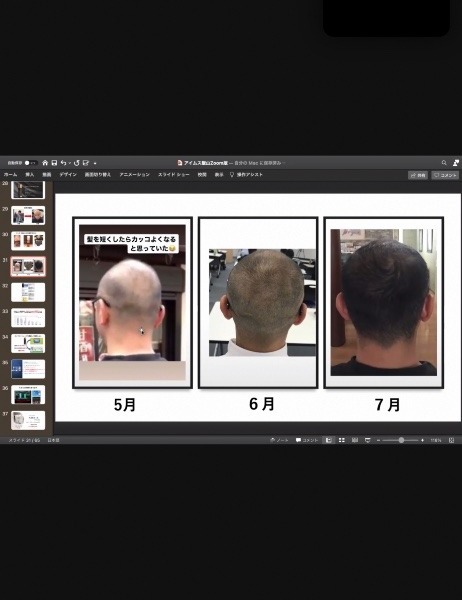Open the 表示 (View) ribbon tab

(219, 174)
